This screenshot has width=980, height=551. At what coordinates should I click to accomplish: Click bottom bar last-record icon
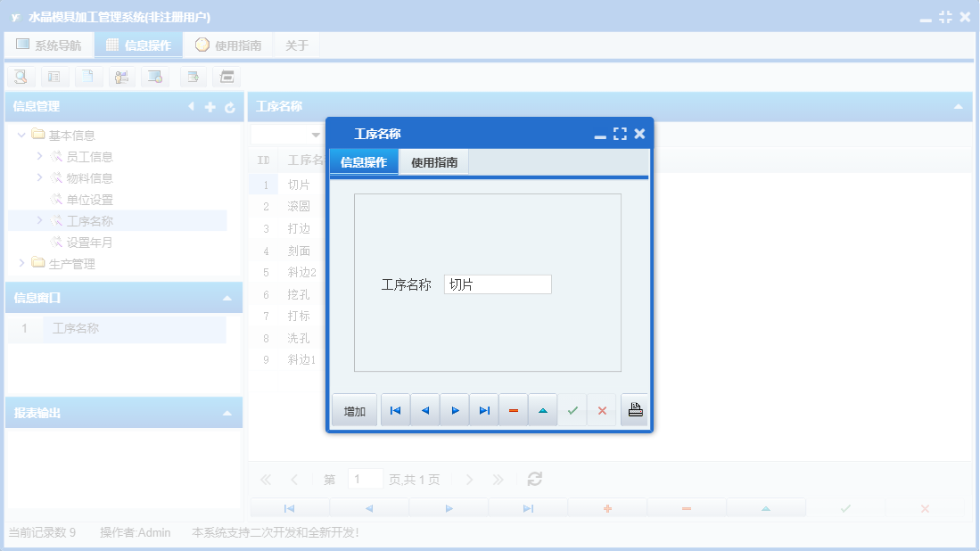point(528,508)
